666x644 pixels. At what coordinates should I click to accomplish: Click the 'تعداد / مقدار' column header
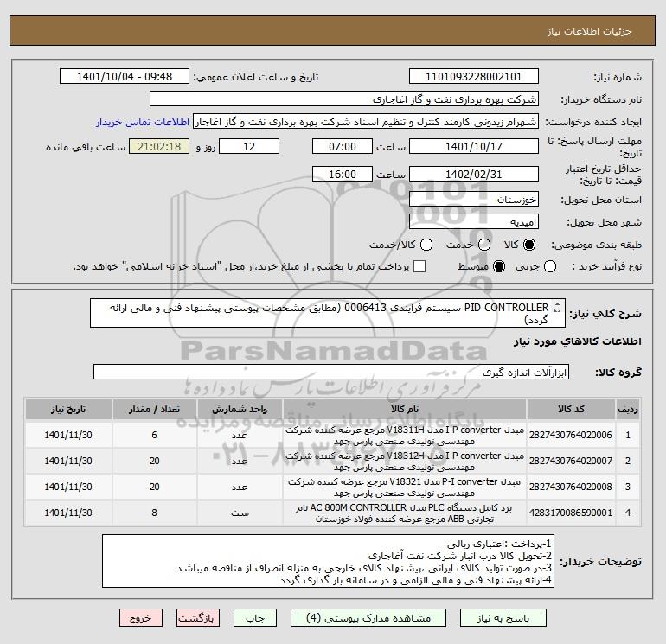pyautogui.click(x=154, y=409)
